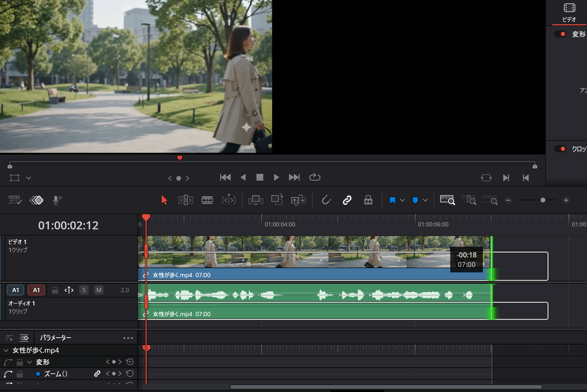The height and width of the screenshot is (392, 587).
Task: Enable the viewer transform overlay tool
Action: pyautogui.click(x=15, y=178)
